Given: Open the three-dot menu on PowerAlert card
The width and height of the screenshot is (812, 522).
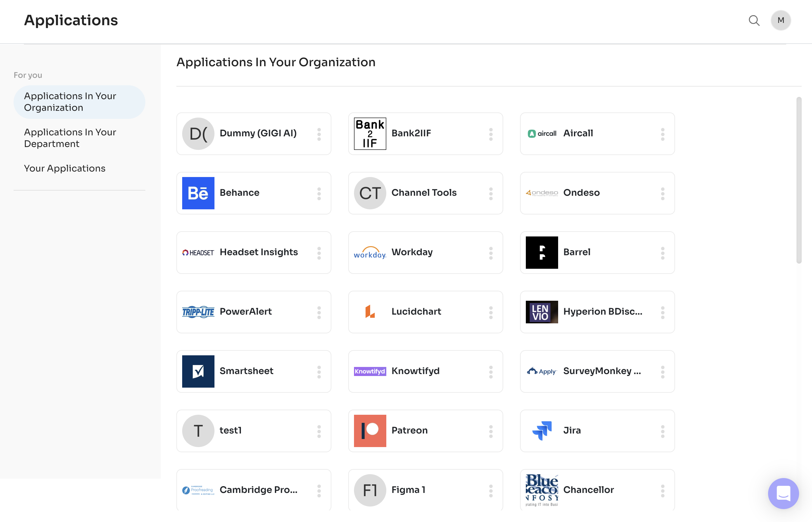Looking at the screenshot, I should pyautogui.click(x=319, y=312).
